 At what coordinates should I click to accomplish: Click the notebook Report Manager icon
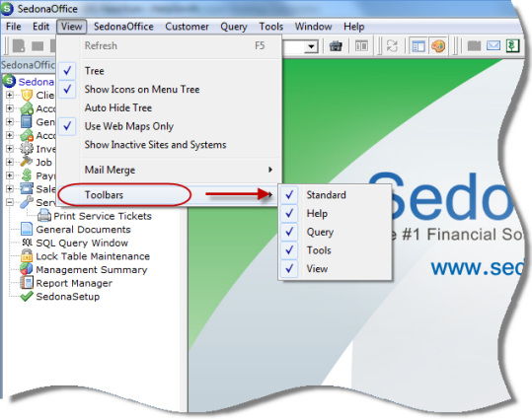[x=27, y=282]
